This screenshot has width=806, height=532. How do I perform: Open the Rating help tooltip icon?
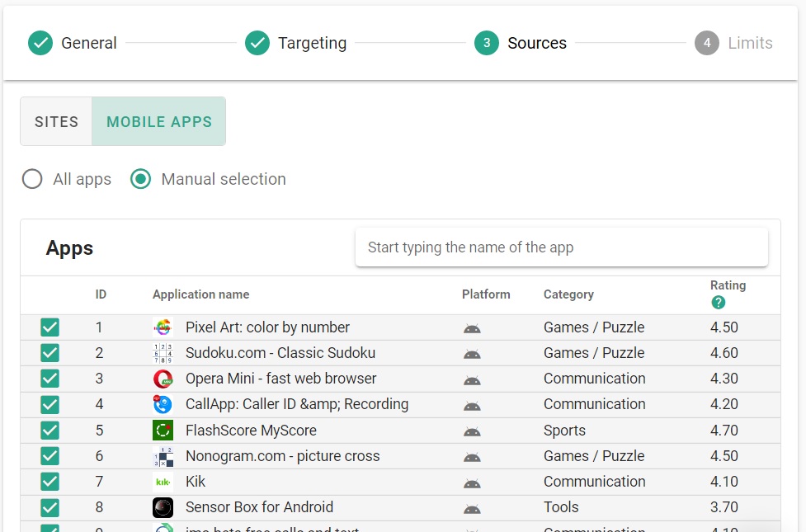coord(718,303)
